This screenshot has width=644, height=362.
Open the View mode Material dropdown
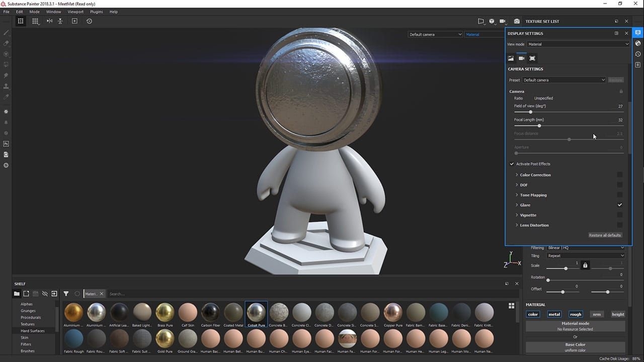pos(578,44)
